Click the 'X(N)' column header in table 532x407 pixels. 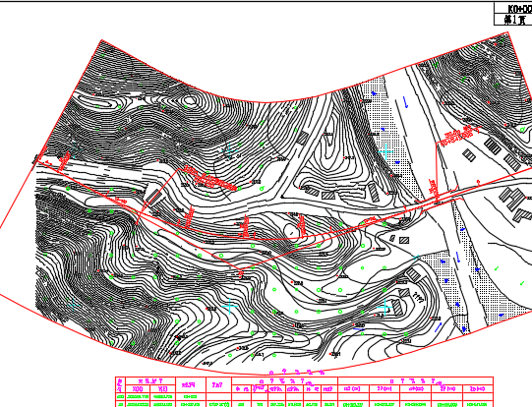point(138,389)
